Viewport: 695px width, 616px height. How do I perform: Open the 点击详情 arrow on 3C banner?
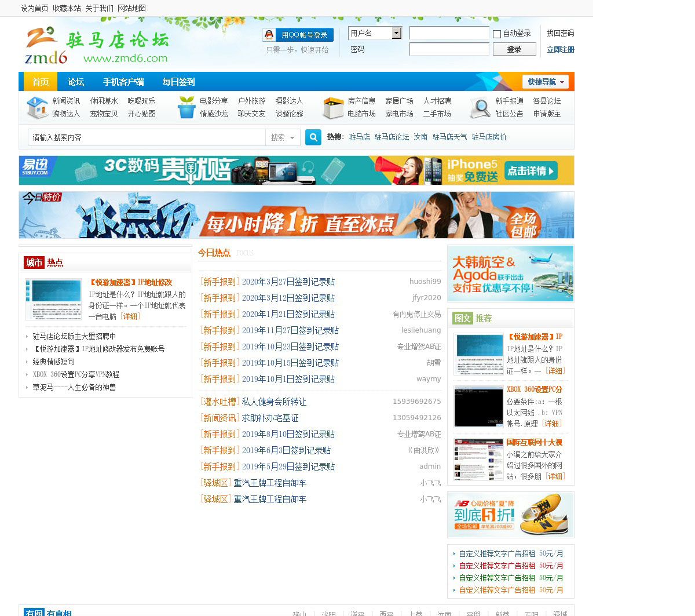(531, 171)
